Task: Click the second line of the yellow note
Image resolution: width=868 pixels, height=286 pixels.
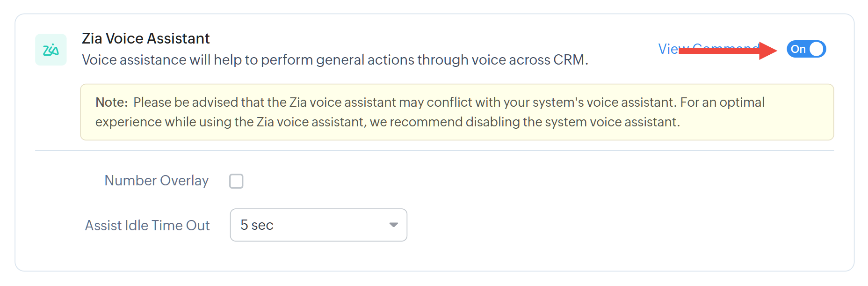Action: 387,122
